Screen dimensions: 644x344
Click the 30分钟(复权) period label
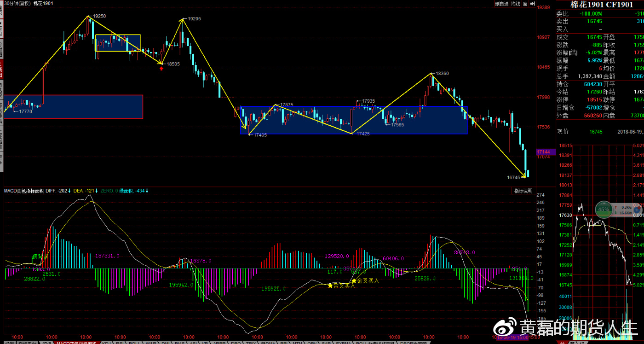click(x=17, y=3)
